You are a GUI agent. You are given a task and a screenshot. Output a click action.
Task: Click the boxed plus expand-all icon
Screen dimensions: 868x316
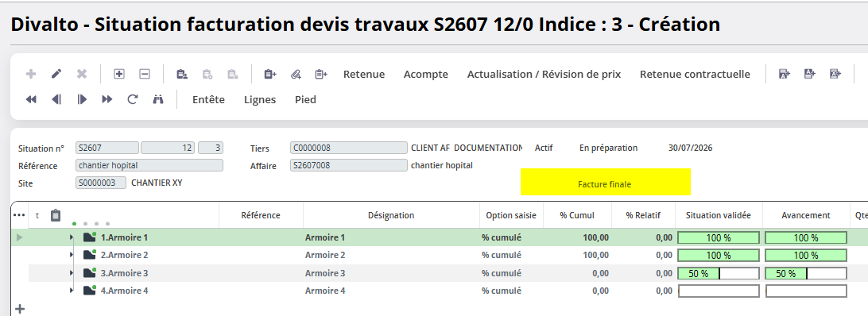tap(119, 74)
